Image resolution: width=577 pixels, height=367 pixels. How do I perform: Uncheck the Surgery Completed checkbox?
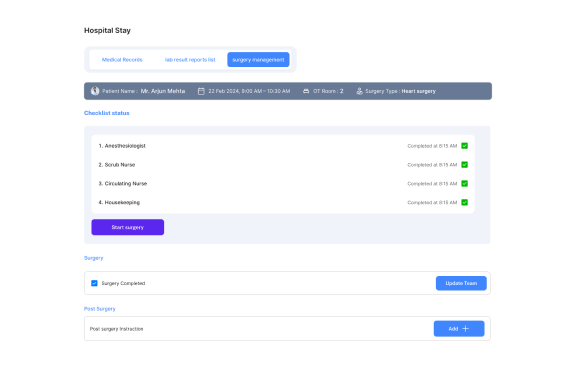[x=94, y=283]
